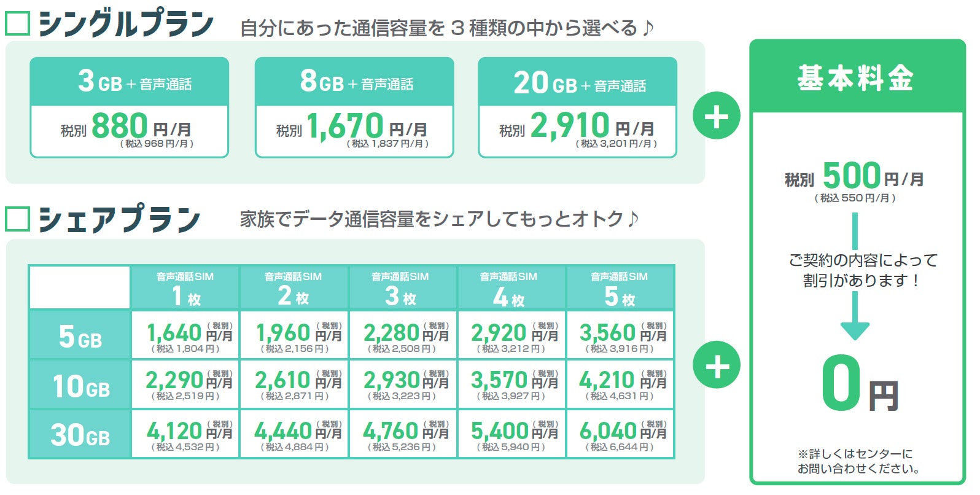Click the 音声通話SIM 1枚 column header
Viewport: 980px width, 495px height.
tap(185, 288)
